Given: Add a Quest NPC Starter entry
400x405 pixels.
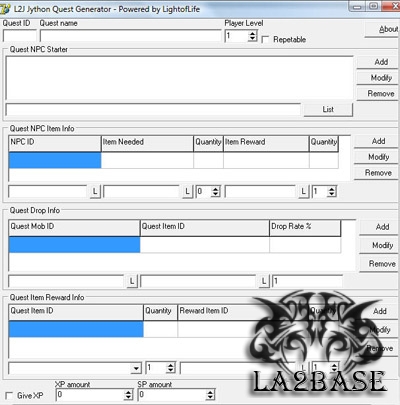Looking at the screenshot, I should [378, 62].
